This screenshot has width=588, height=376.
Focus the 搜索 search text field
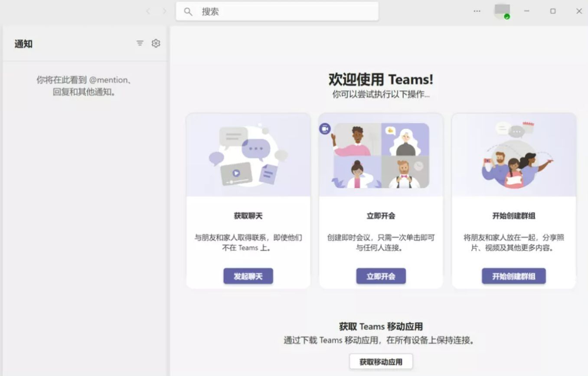pyautogui.click(x=286, y=12)
